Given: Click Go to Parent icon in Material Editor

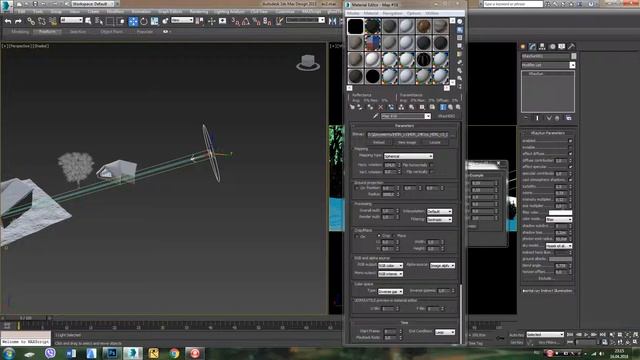Looking at the screenshot, I should click(451, 107).
